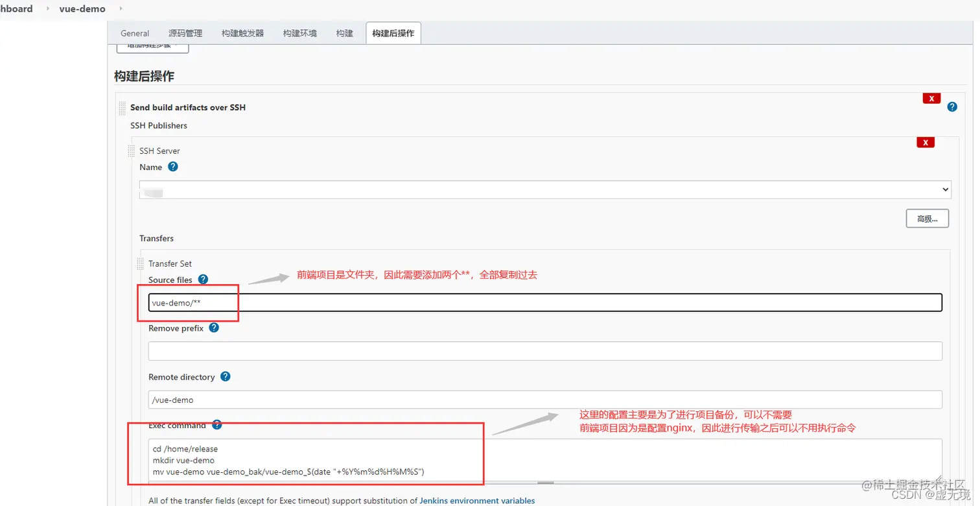Switch to the 构建触发器 tab

(242, 33)
